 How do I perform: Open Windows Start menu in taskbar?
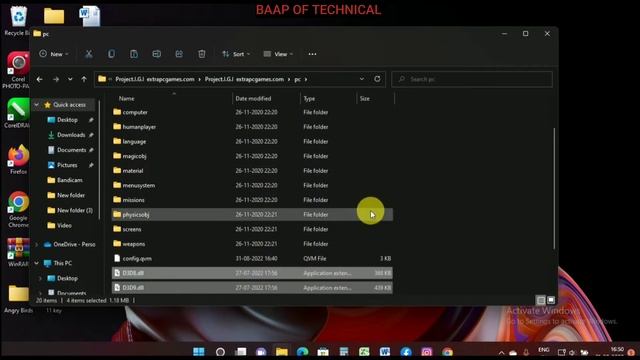199,351
